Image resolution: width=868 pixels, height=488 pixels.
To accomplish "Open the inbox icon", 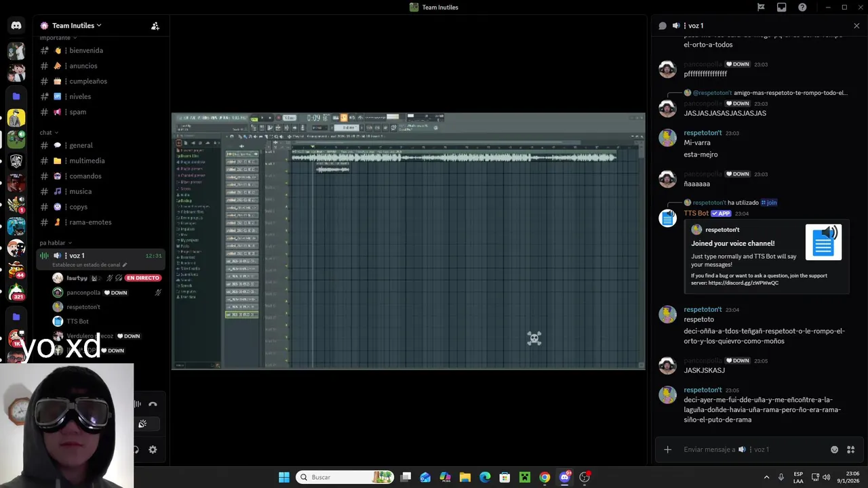I will click(782, 7).
